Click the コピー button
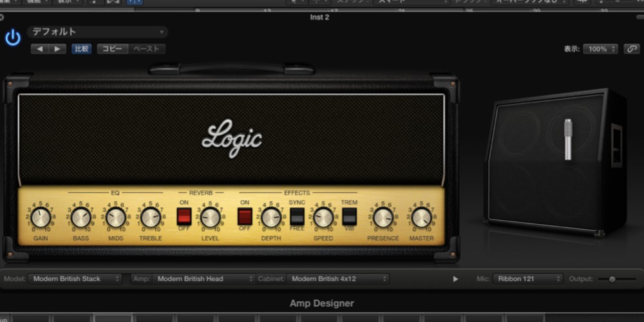This screenshot has width=644, height=322. pyautogui.click(x=113, y=49)
